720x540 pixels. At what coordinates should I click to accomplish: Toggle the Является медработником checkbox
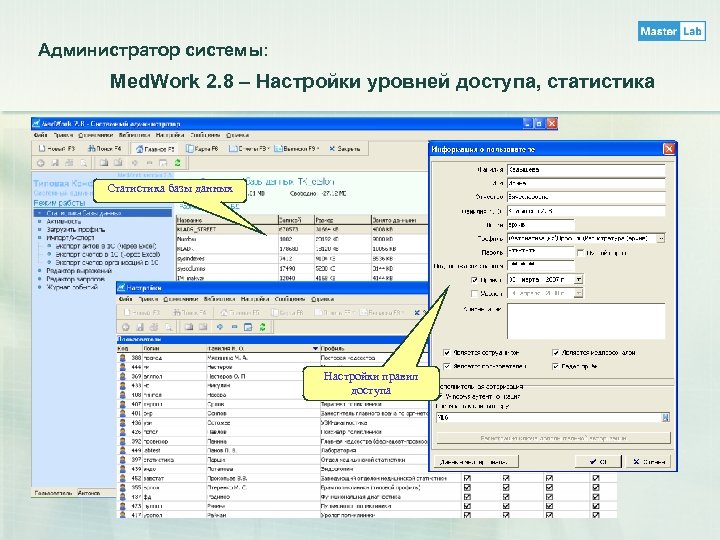point(556,353)
